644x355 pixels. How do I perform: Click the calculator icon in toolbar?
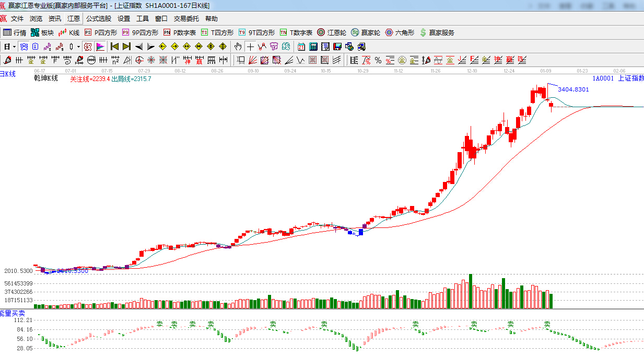313,47
